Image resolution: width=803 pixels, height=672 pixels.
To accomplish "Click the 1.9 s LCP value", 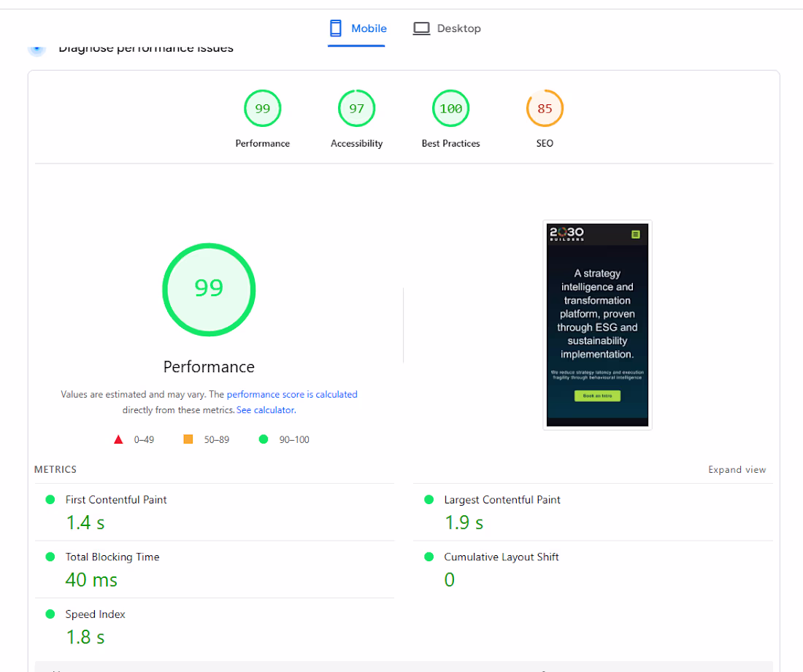I will tap(464, 522).
